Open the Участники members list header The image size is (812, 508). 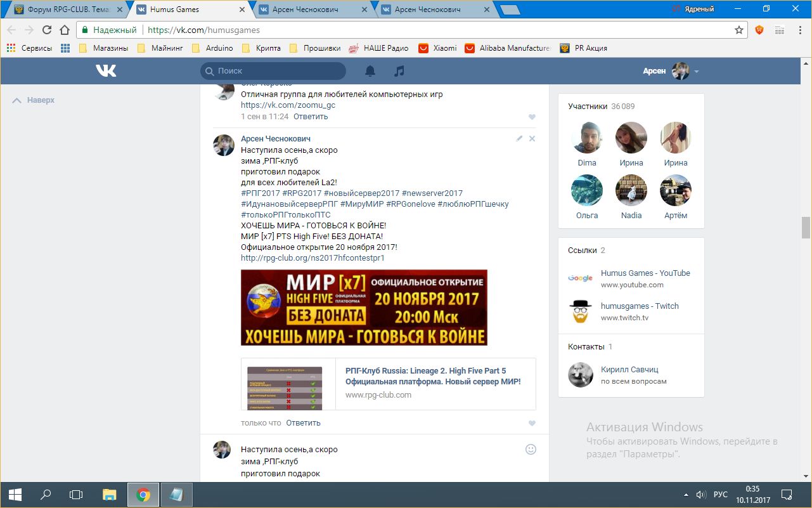[x=602, y=107]
